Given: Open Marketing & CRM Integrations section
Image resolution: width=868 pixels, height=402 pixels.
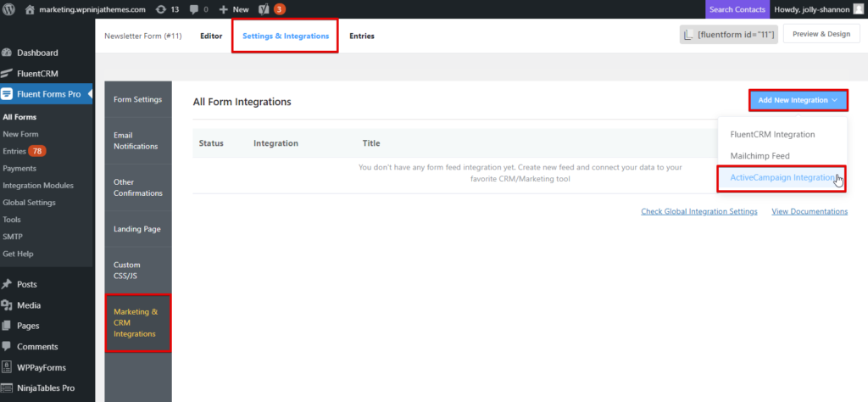Looking at the screenshot, I should (138, 323).
